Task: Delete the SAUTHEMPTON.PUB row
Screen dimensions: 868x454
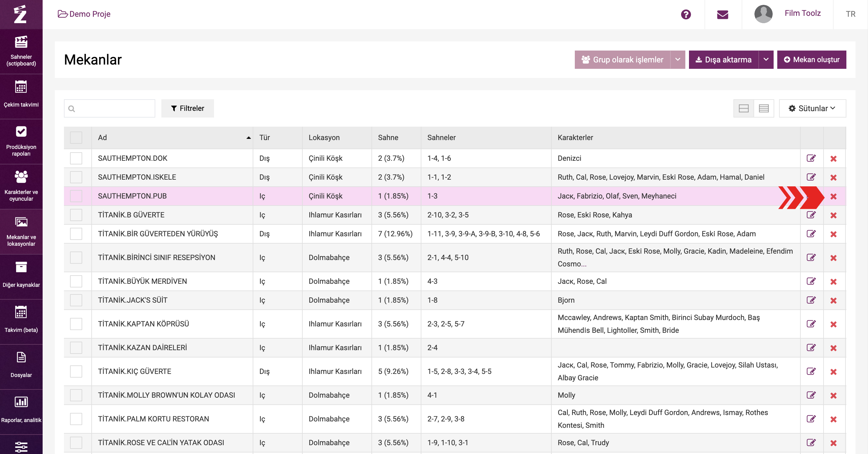Action: tap(833, 196)
